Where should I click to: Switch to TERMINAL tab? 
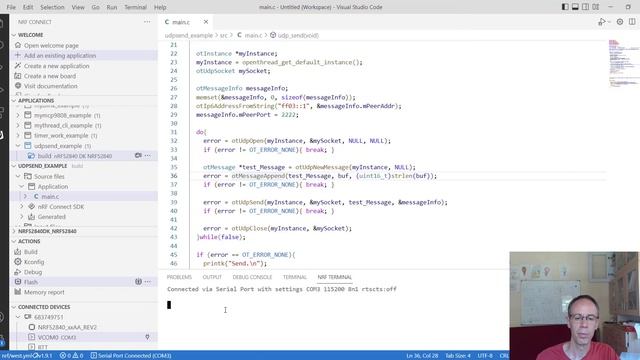coord(295,277)
